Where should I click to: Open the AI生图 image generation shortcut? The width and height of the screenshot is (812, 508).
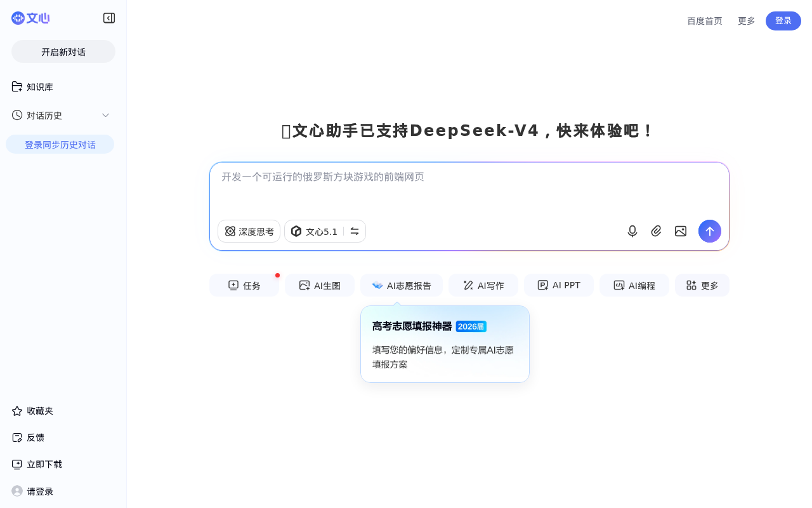click(x=320, y=285)
